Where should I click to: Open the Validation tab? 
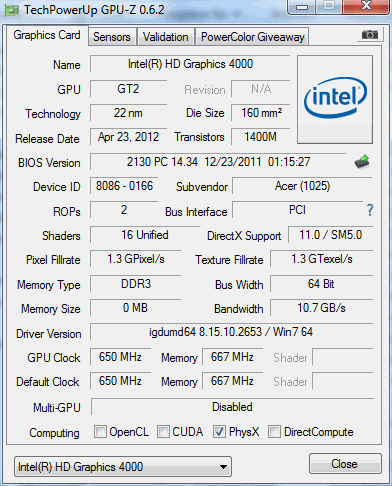point(166,37)
